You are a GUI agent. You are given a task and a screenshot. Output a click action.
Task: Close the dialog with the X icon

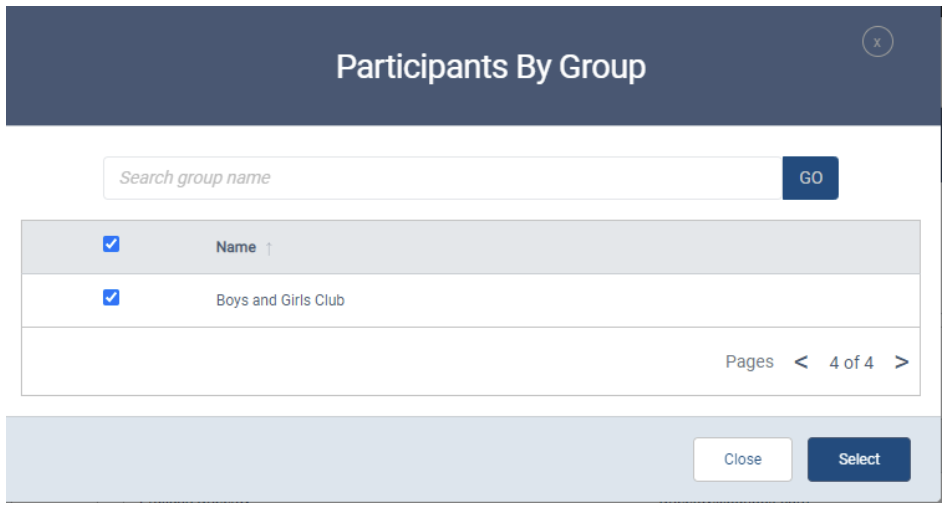click(877, 42)
